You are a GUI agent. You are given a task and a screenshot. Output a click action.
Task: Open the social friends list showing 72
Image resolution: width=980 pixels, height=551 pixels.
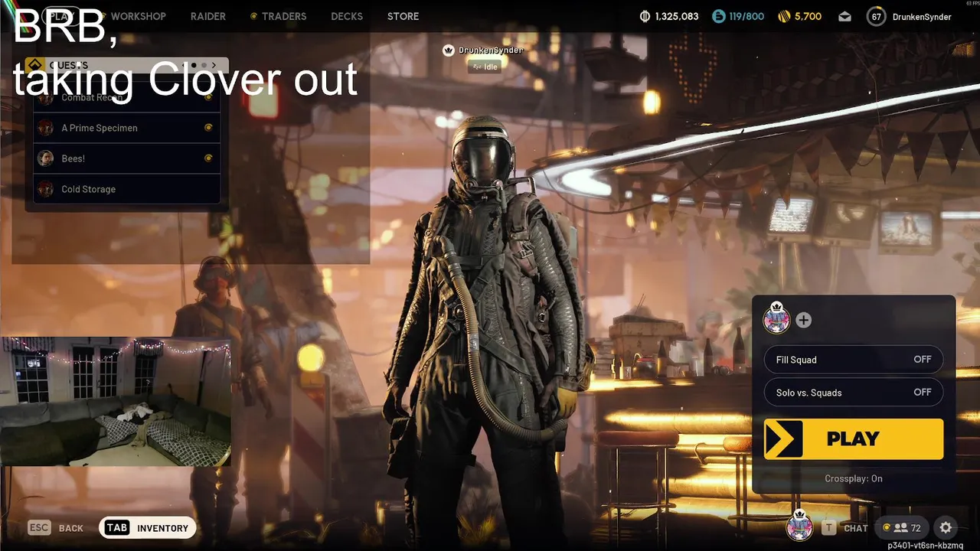(x=903, y=528)
